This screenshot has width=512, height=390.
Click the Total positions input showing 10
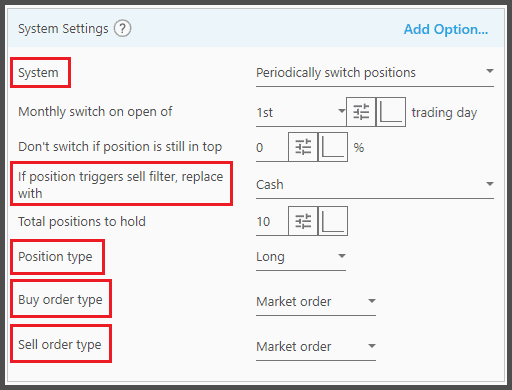click(272, 222)
